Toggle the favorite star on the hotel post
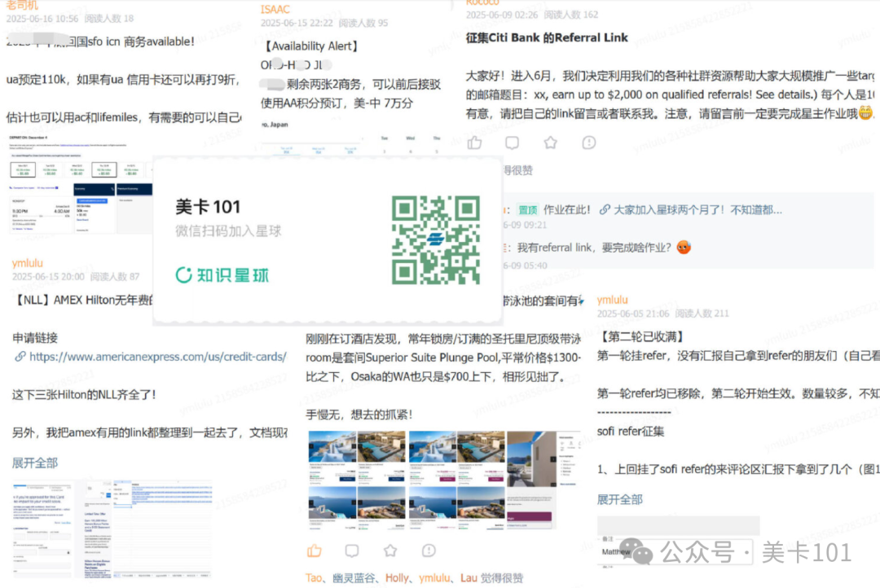This screenshot has width=880, height=588. (x=389, y=551)
